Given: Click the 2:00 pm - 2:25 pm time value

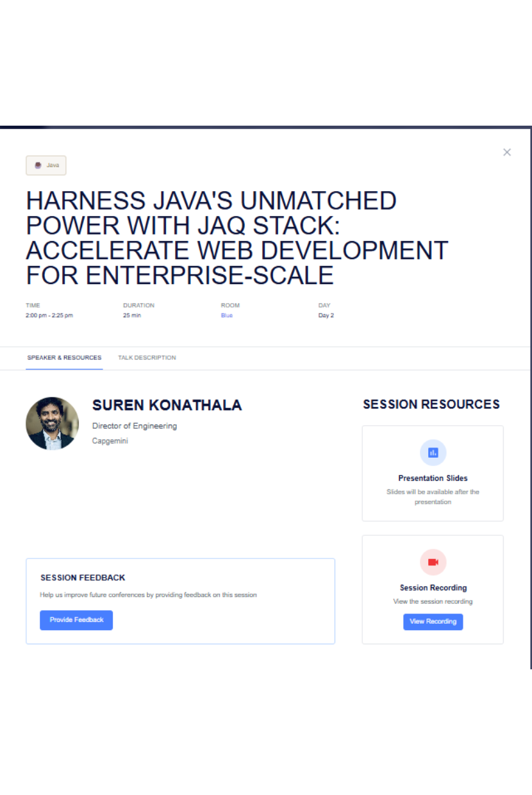Looking at the screenshot, I should (x=49, y=315).
